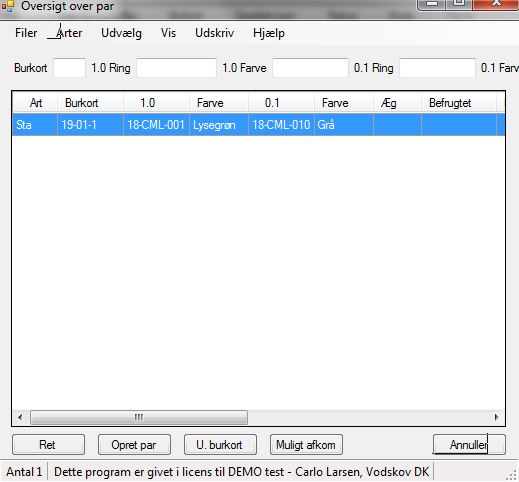Click the Burkort filter input field
Image resolution: width=519 pixels, height=482 pixels.
click(x=69, y=68)
